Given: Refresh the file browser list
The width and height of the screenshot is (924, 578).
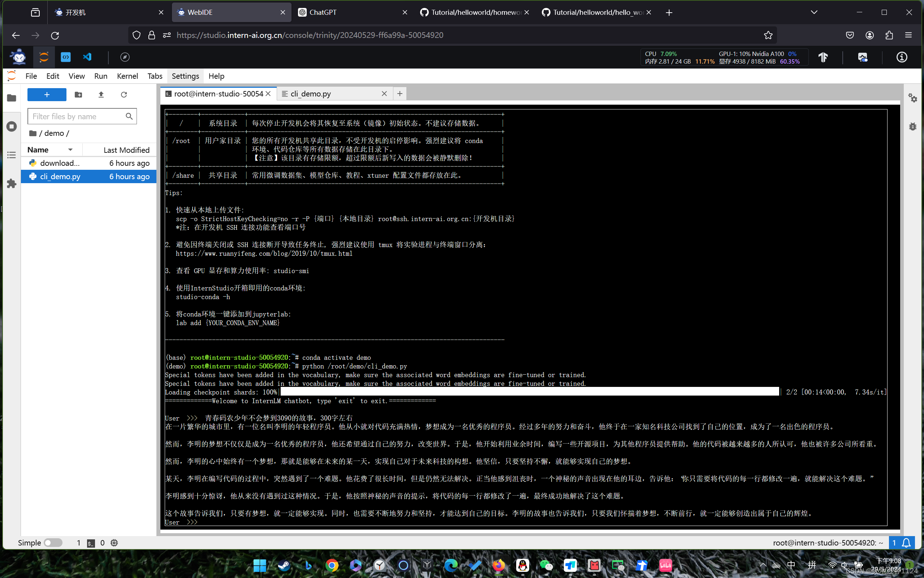Looking at the screenshot, I should tap(124, 94).
